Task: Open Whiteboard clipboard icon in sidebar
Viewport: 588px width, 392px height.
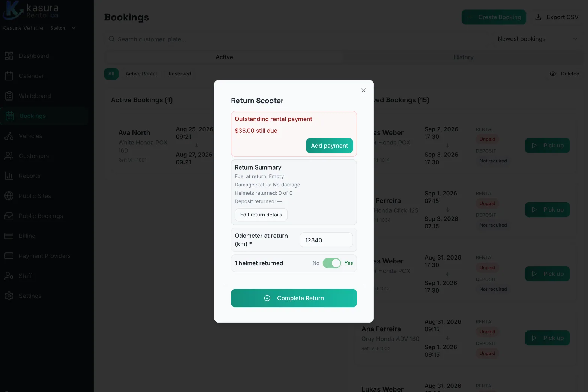Action: [9, 96]
